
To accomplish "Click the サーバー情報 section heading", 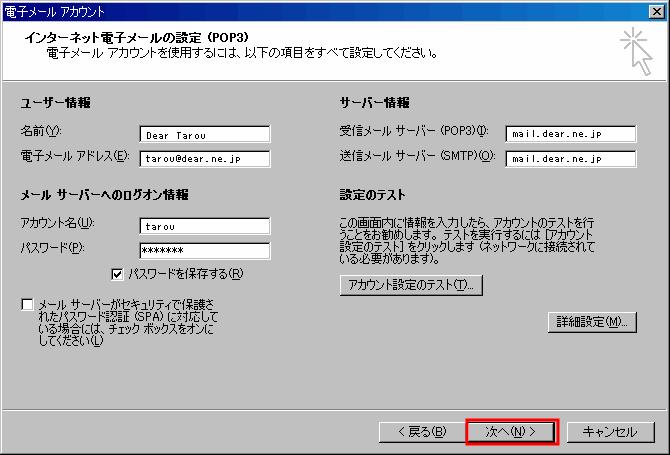I will point(374,103).
